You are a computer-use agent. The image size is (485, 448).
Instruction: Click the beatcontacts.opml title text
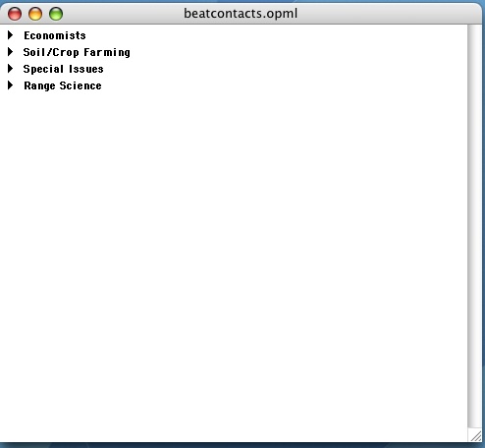(x=241, y=14)
